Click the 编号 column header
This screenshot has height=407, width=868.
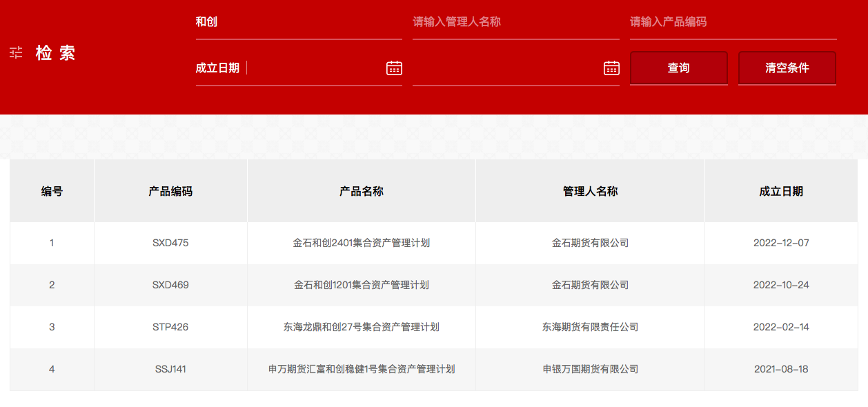(52, 191)
